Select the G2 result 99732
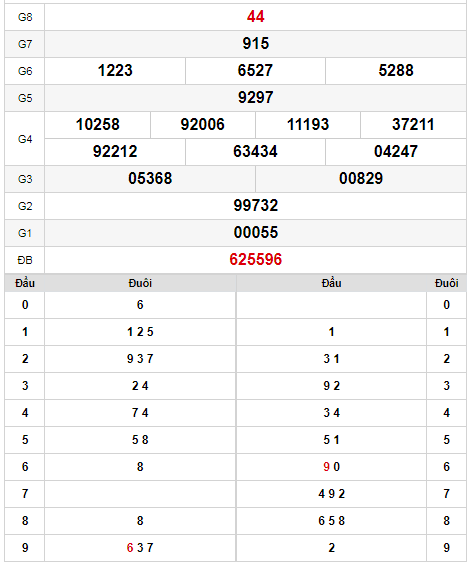Image resolution: width=470 pixels, height=568 pixels. click(255, 205)
